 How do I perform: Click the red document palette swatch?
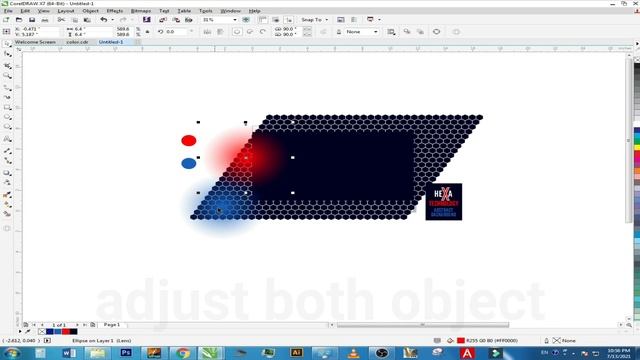66,331
